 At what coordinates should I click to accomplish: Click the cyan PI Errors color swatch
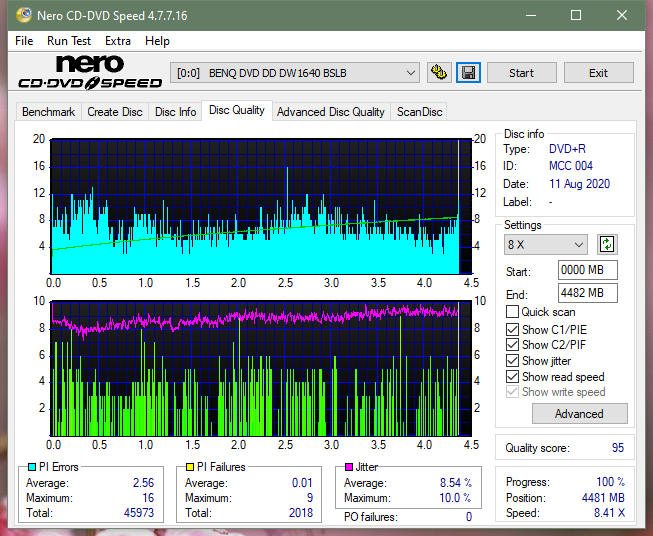pos(32,467)
